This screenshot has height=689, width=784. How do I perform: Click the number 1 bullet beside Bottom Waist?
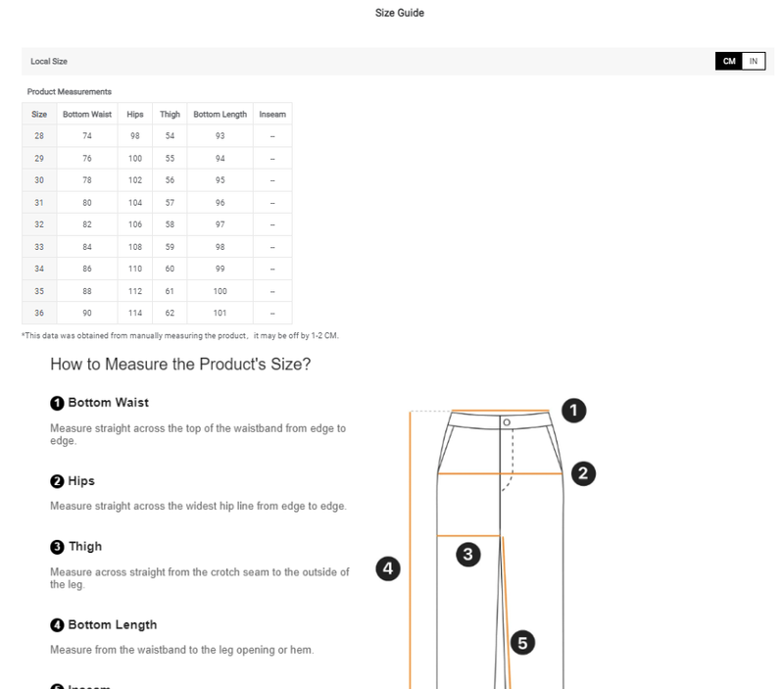[x=57, y=403]
